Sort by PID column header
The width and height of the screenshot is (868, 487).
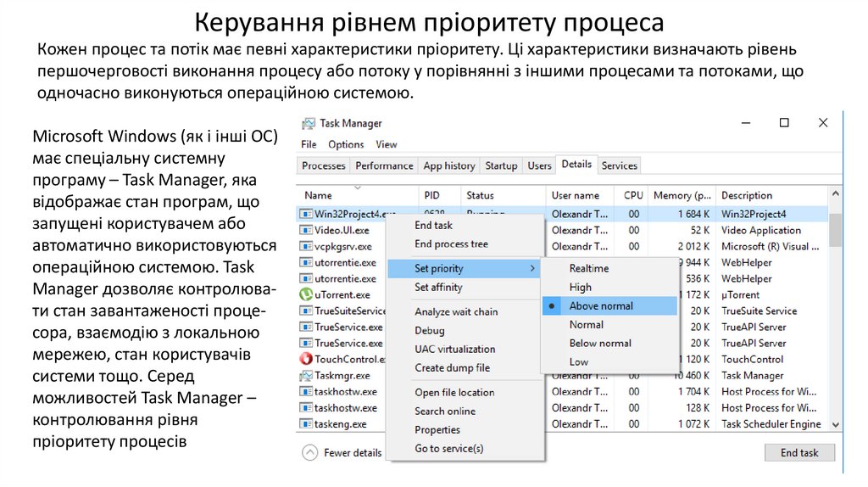point(440,195)
